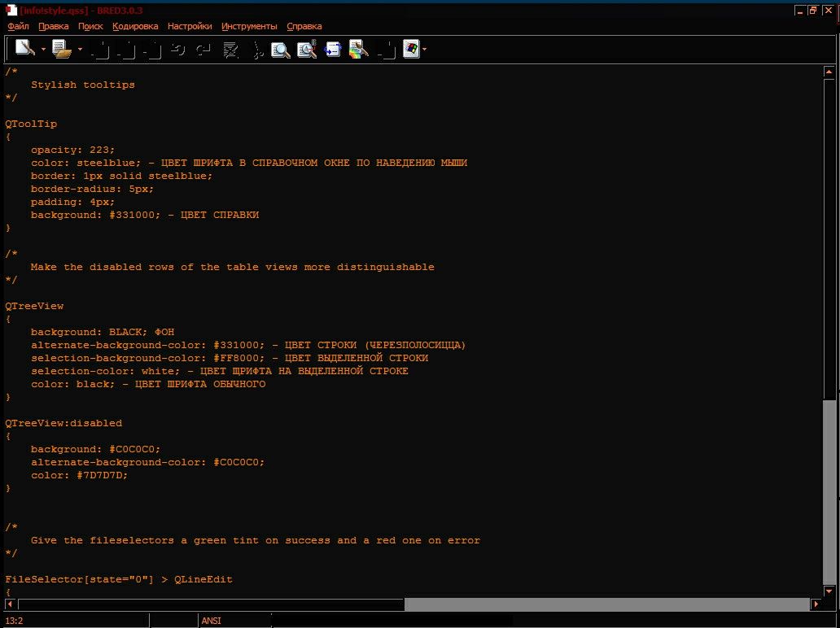Click the 'Make the disabled rows' comment line

[233, 267]
